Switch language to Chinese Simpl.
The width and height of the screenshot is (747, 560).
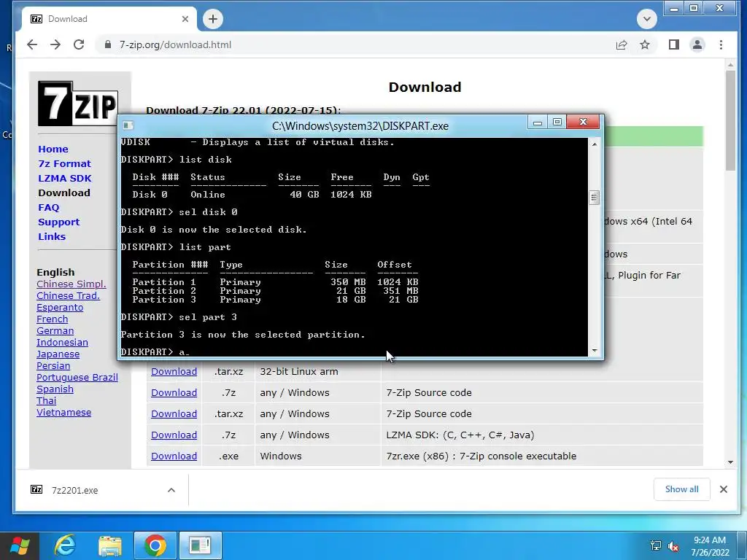[71, 284]
